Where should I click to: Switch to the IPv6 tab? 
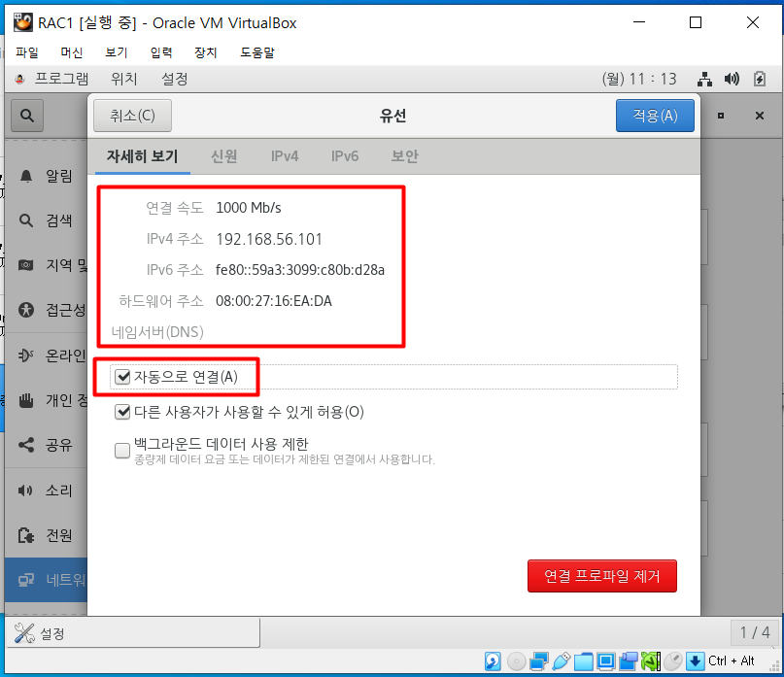[x=345, y=156]
